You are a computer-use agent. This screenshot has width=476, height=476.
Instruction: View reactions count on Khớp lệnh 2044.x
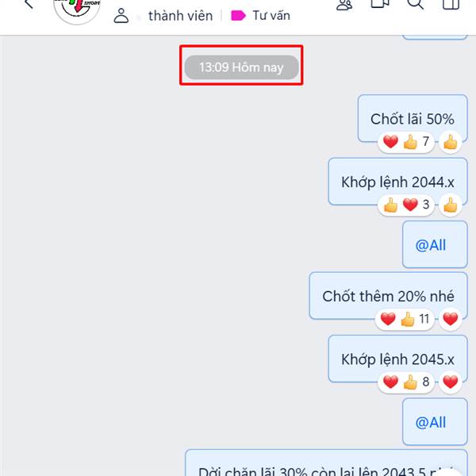tap(406, 205)
